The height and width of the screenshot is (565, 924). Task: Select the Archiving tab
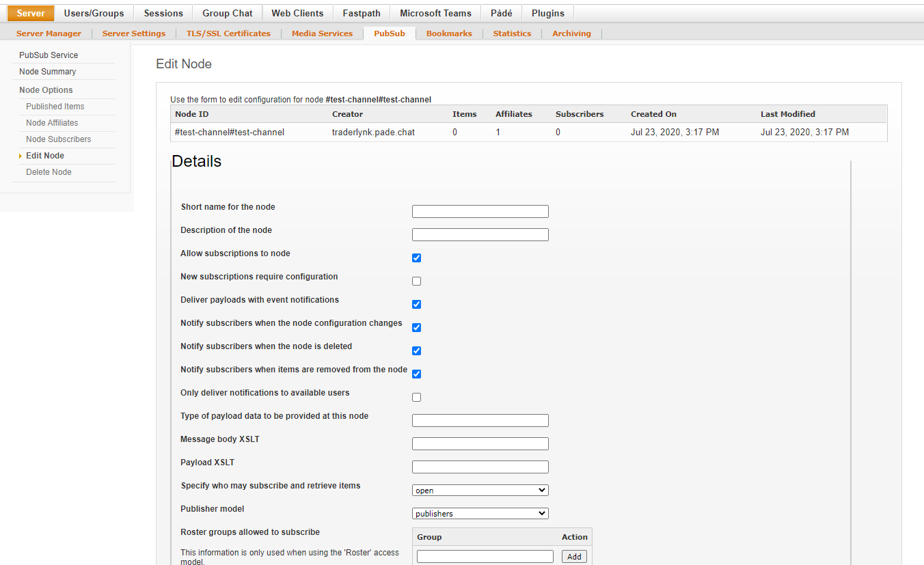571,33
